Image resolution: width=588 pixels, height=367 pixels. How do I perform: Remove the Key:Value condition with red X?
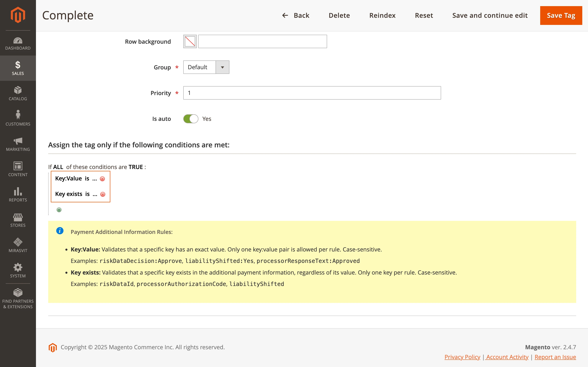click(103, 179)
